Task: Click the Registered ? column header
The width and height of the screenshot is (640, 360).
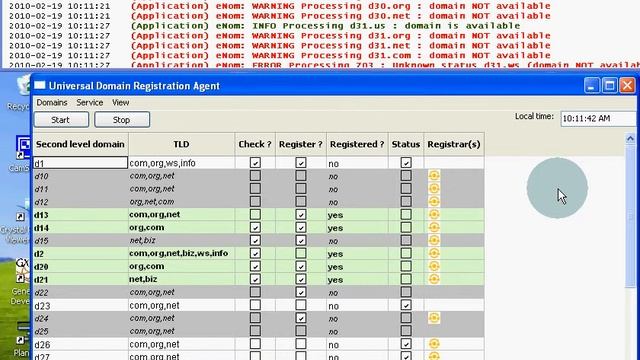Action: [357, 144]
